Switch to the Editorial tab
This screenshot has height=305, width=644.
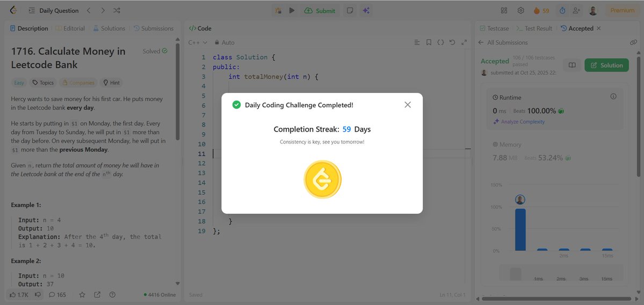coord(70,28)
